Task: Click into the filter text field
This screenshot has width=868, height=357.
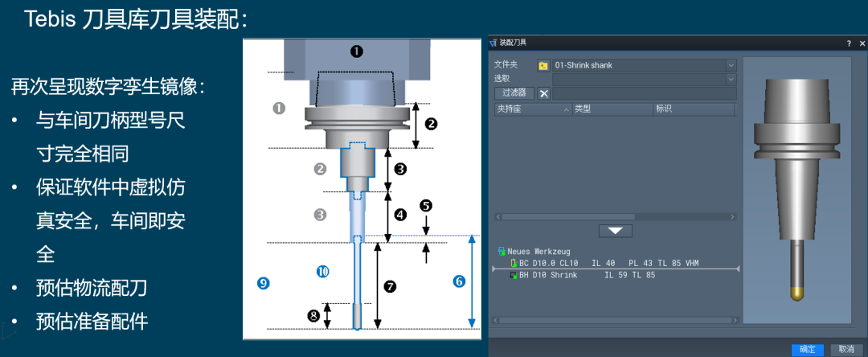Action: (x=645, y=93)
